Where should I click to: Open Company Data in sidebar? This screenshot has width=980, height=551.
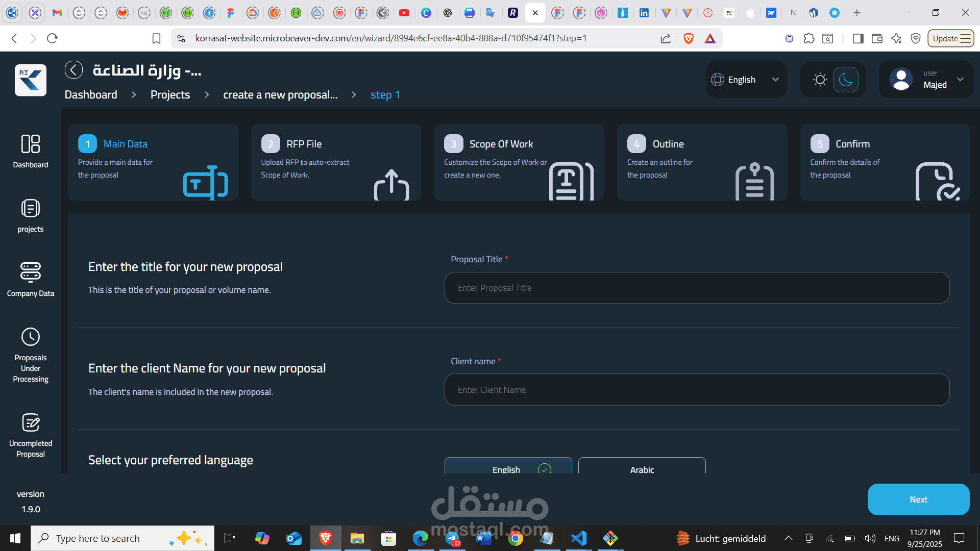point(31,272)
